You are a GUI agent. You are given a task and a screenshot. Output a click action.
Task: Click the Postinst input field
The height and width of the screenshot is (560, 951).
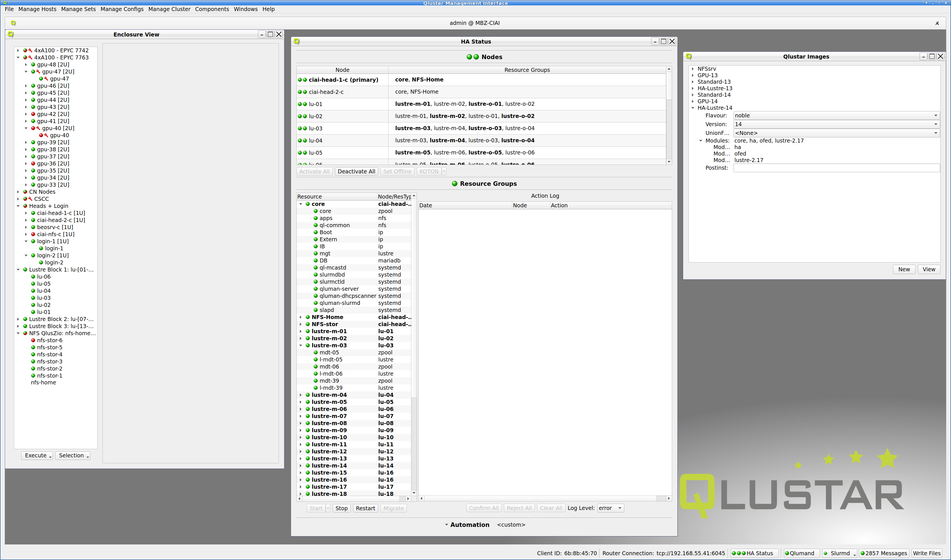pos(836,168)
